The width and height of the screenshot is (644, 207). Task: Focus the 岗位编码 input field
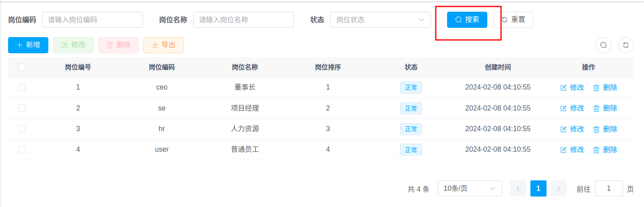point(93,20)
